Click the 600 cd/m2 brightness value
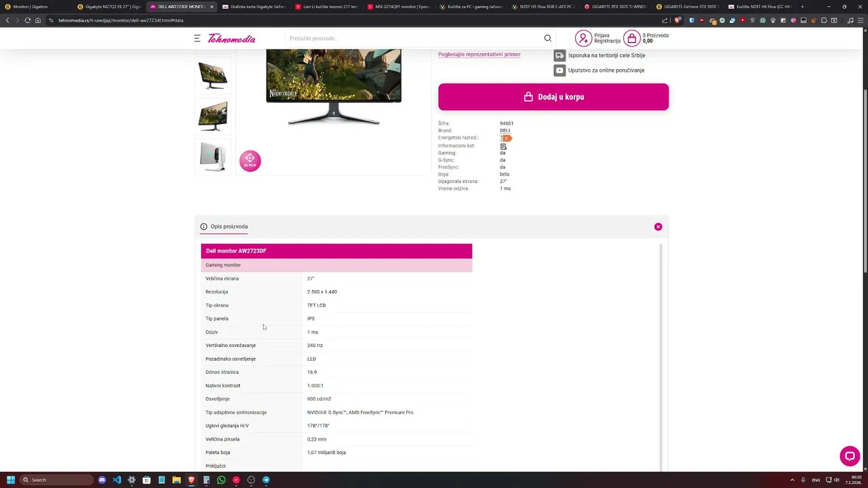 coord(319,399)
